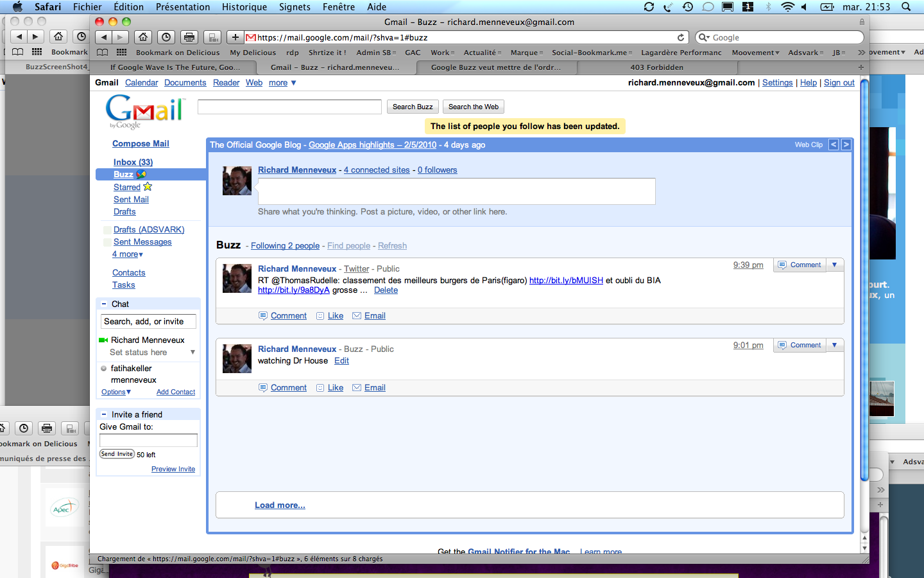Viewport: 924px width, 578px height.
Task: Open Inbox (33)
Action: (133, 162)
